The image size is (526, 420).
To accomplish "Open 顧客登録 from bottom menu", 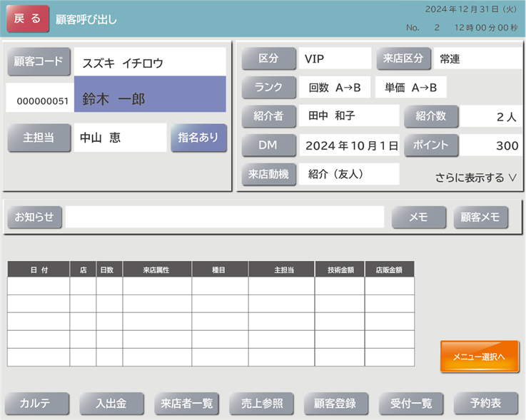I will click(x=336, y=403).
